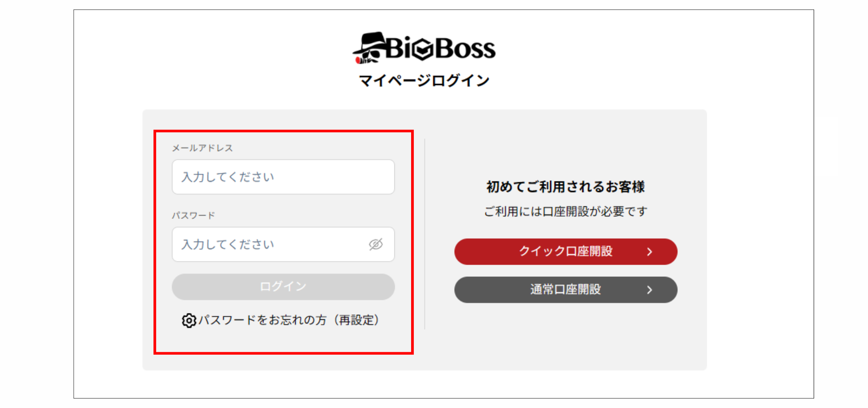This screenshot has height=408, width=868.
Task: Click the chevron arrow on 通常口座開設 button
Action: [x=651, y=290]
